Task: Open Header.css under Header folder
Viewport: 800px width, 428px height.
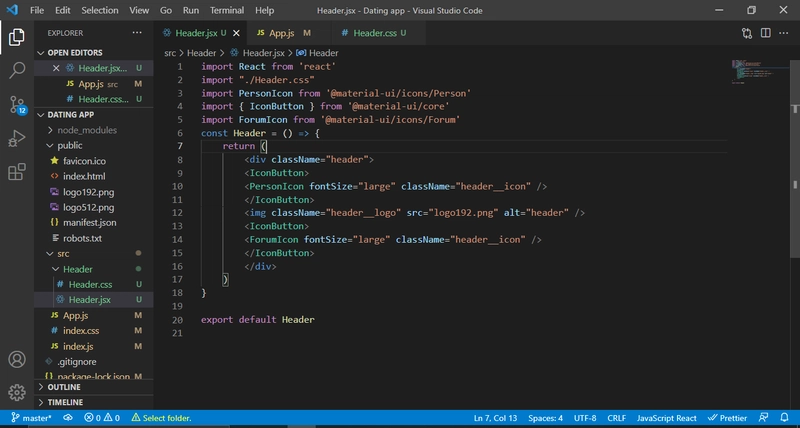Action: pyautogui.click(x=94, y=284)
